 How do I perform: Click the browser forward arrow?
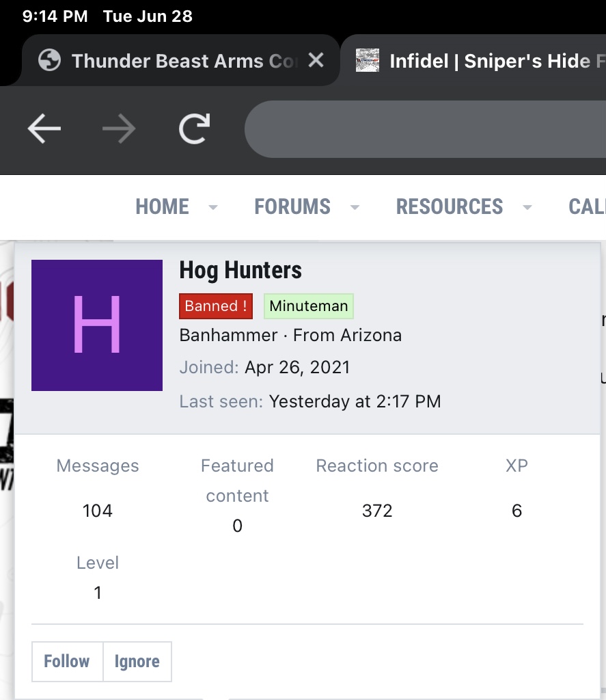pyautogui.click(x=119, y=129)
